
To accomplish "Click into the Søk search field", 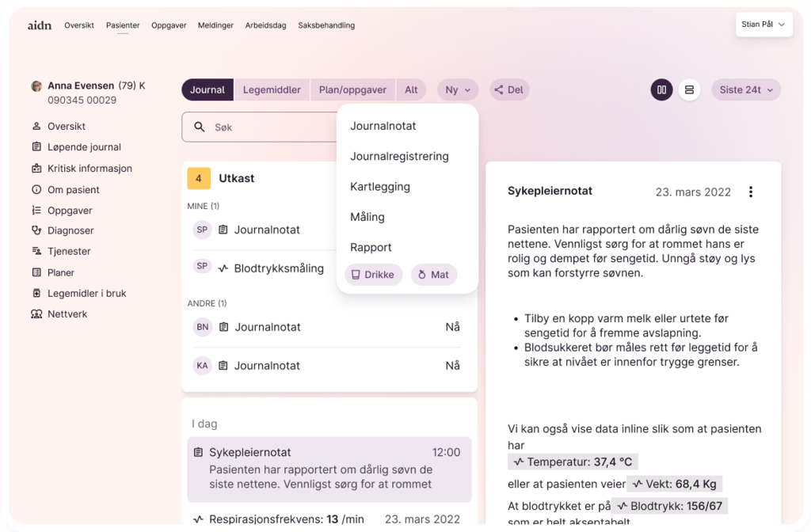I will click(x=269, y=127).
